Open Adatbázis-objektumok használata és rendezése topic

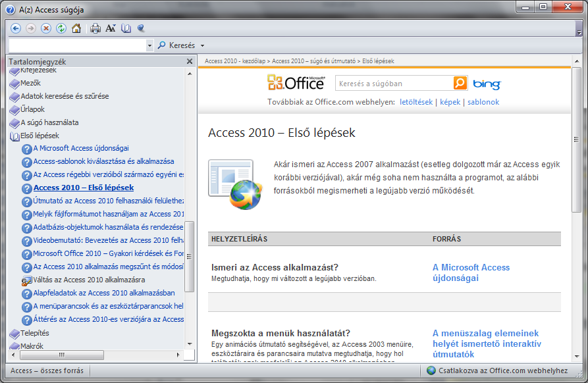pyautogui.click(x=109, y=227)
